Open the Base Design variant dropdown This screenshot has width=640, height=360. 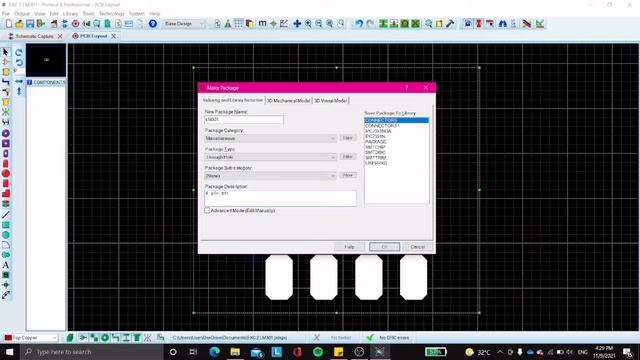(184, 24)
